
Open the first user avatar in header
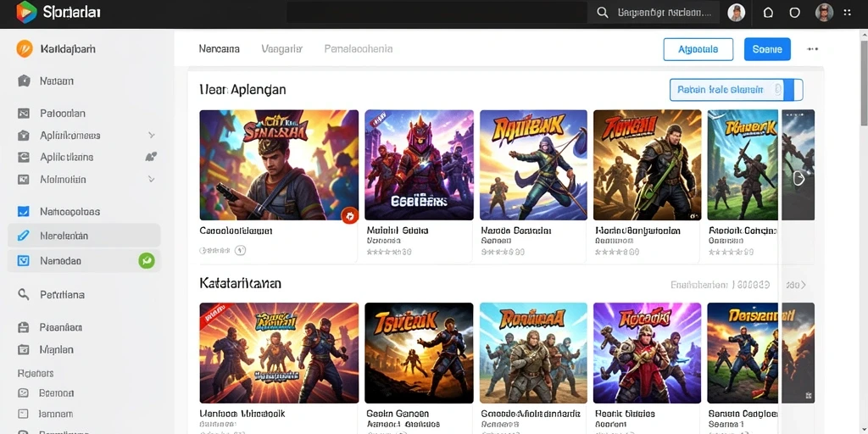[737, 13]
